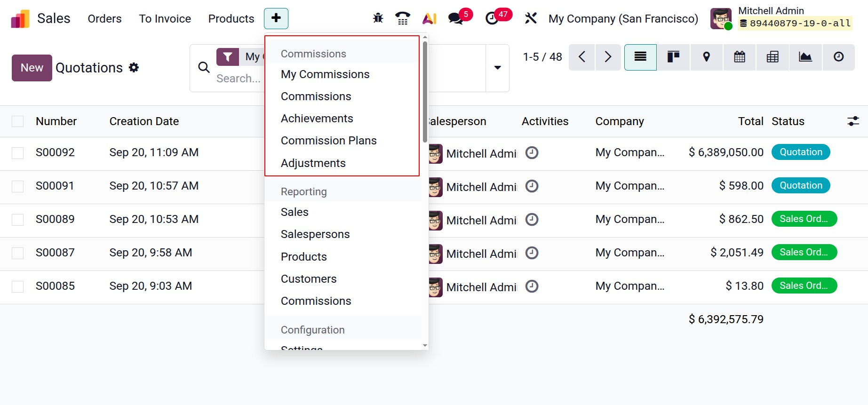The image size is (868, 405).
Task: Open Commission Plans menu entry
Action: [328, 141]
